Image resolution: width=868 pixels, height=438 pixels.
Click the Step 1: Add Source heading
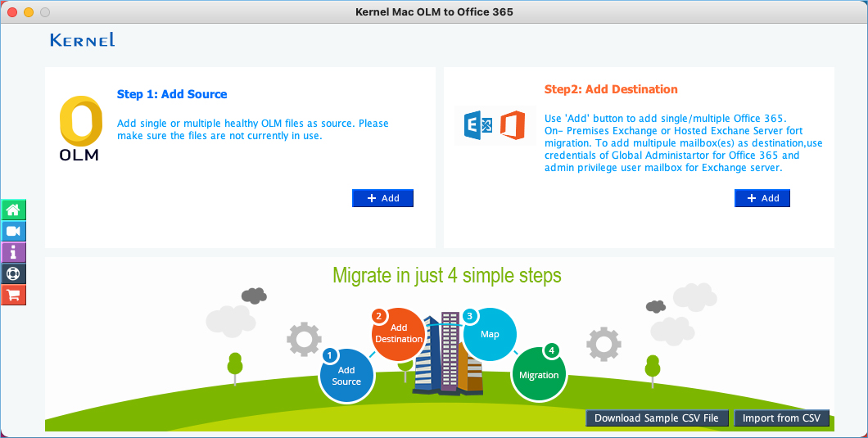[172, 94]
